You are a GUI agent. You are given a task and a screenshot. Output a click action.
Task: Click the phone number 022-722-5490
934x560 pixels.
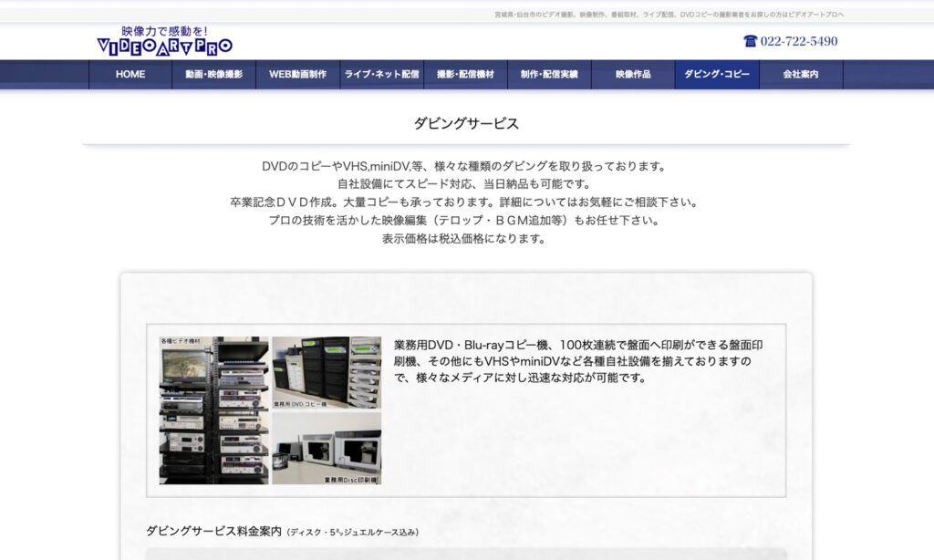click(798, 41)
